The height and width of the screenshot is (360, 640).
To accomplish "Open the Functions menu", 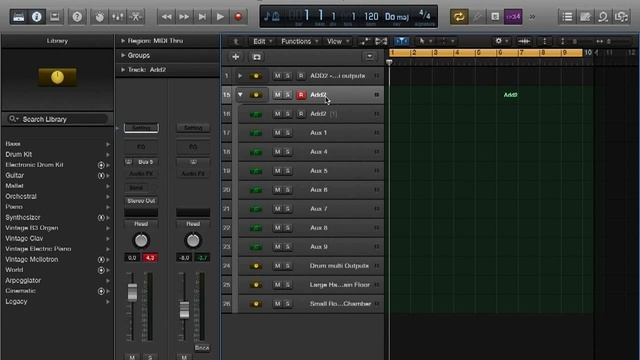I will pos(300,41).
